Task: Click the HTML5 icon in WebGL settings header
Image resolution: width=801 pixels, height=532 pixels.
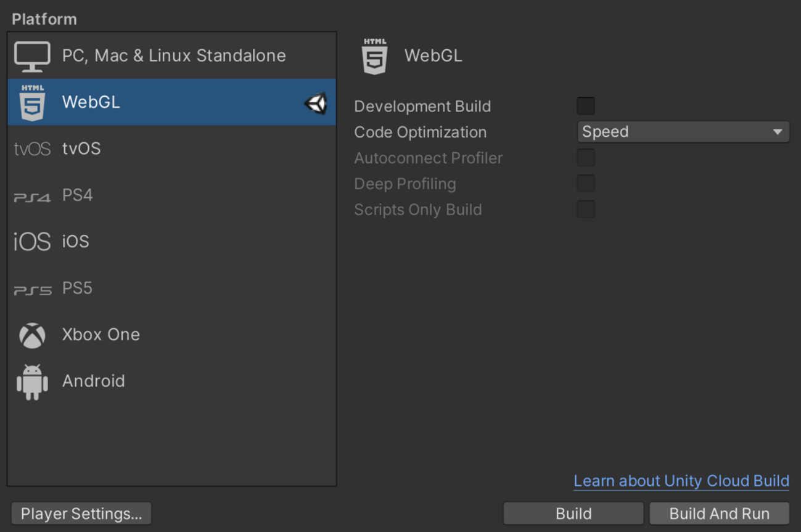Action: [x=375, y=56]
